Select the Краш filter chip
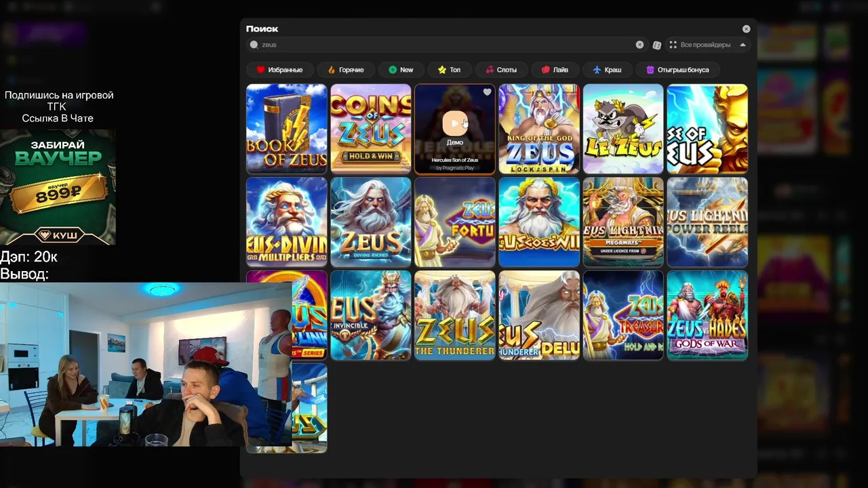This screenshot has width=868, height=488. coord(607,70)
